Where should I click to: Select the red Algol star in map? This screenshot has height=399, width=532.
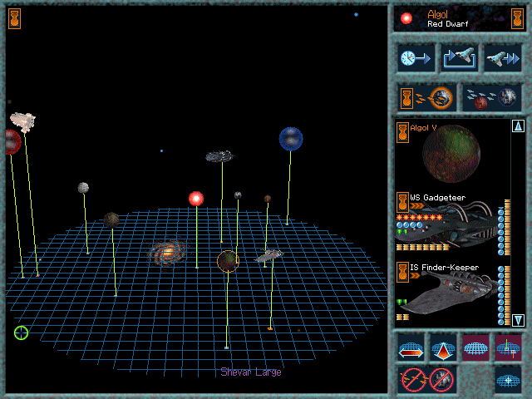(x=196, y=199)
